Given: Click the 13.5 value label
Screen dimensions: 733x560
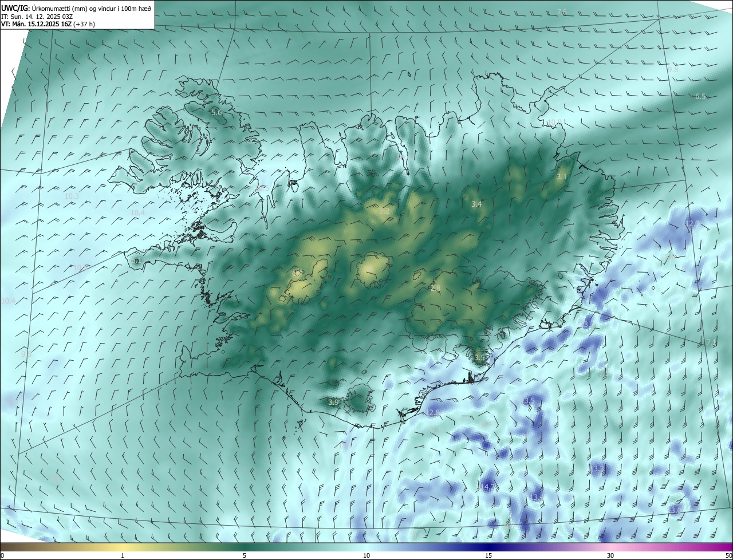Looking at the screenshot, I should [527, 401].
